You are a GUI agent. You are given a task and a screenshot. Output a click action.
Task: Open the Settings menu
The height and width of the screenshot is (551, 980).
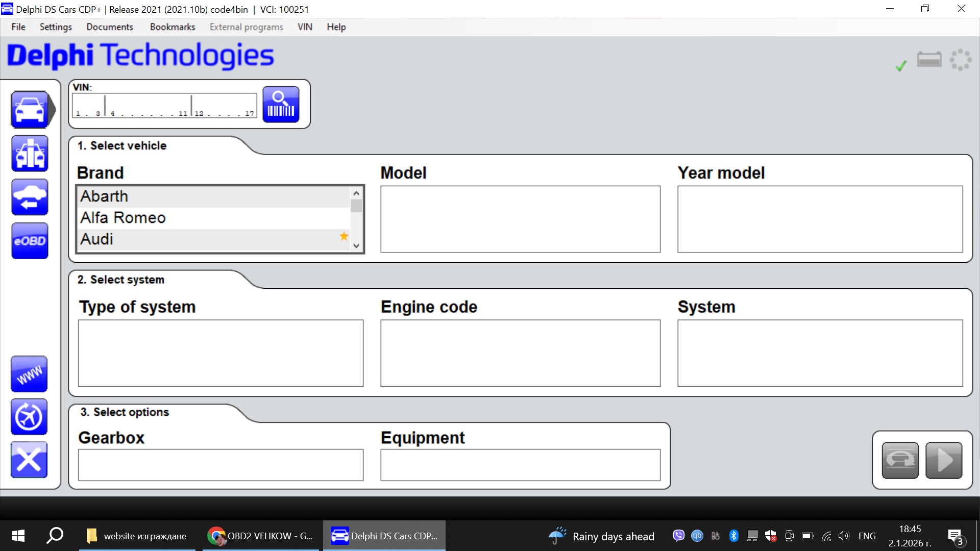pyautogui.click(x=55, y=27)
